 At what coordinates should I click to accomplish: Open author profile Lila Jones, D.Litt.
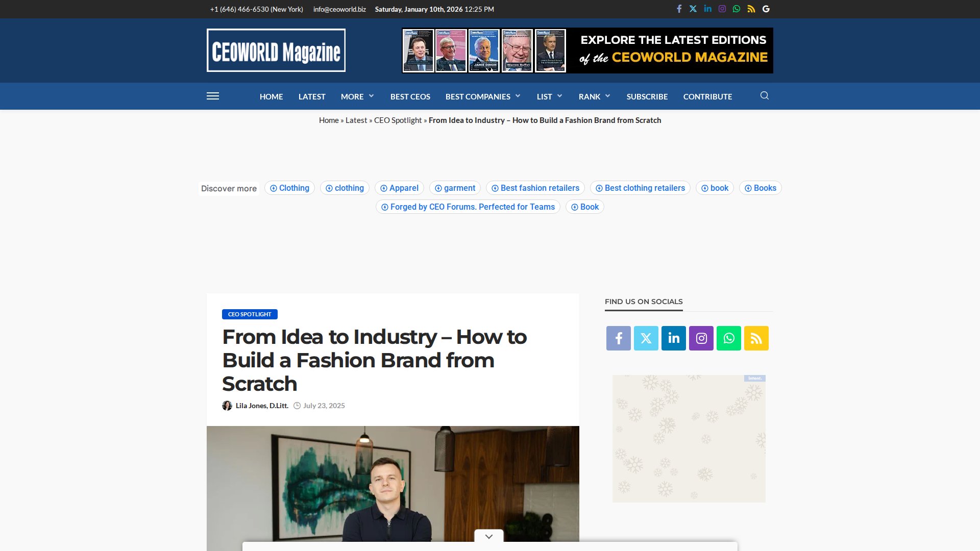[x=262, y=406]
